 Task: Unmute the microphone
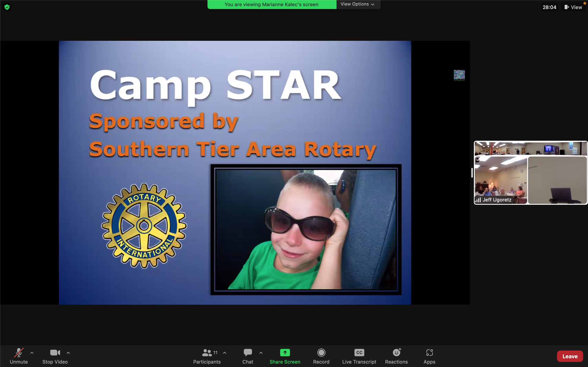19,356
